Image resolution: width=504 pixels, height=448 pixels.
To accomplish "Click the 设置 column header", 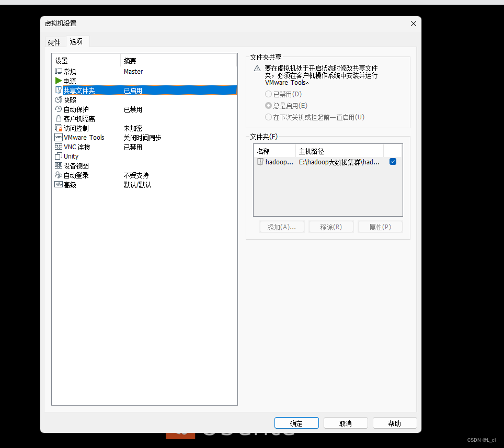I will tap(86, 61).
